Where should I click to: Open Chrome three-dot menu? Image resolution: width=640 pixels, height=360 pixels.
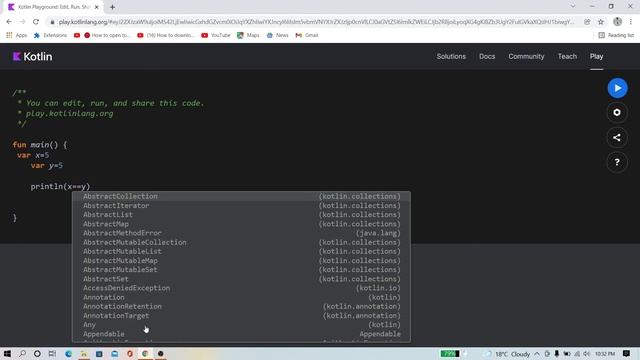pos(631,22)
